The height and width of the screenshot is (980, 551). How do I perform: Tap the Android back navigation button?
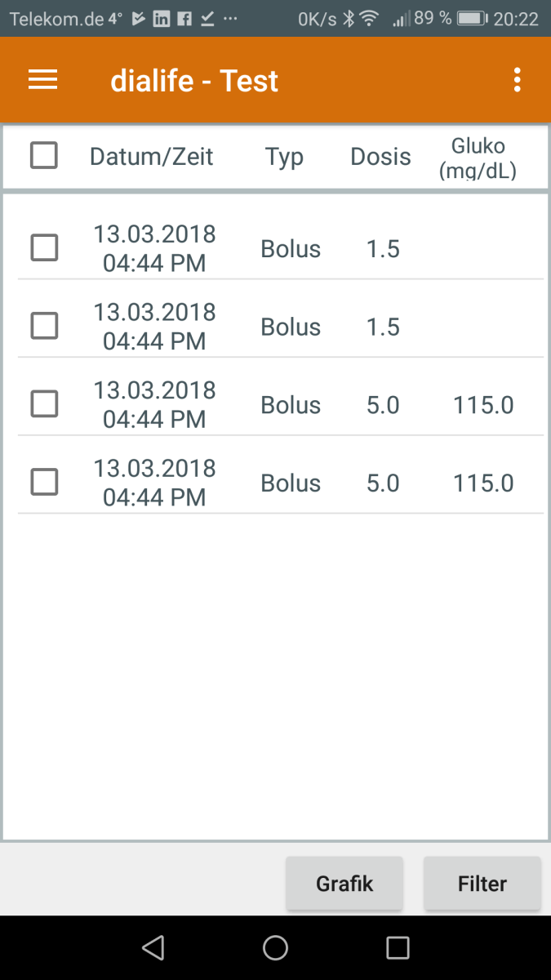[153, 947]
